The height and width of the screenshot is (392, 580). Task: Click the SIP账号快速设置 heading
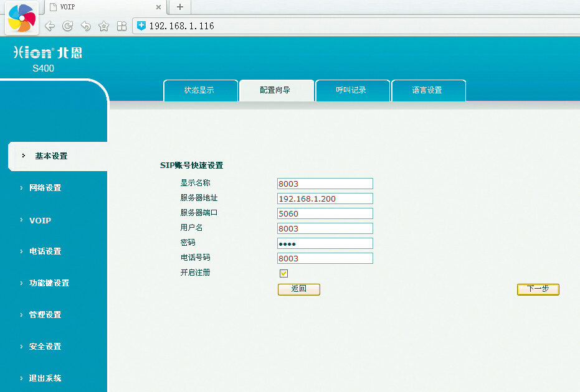(192, 166)
